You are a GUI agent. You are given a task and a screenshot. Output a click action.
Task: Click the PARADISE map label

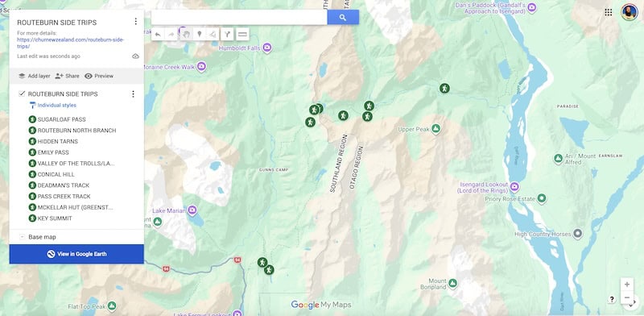(568, 106)
